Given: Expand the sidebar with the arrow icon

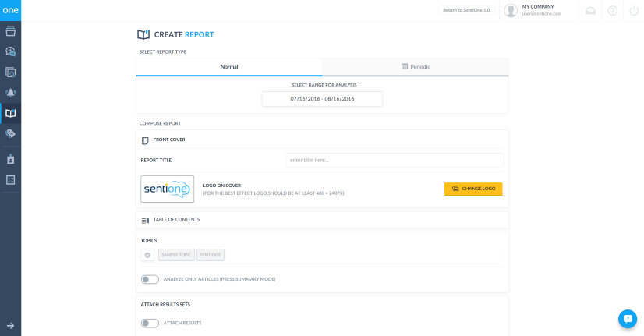Looking at the screenshot, I should 10,325.
